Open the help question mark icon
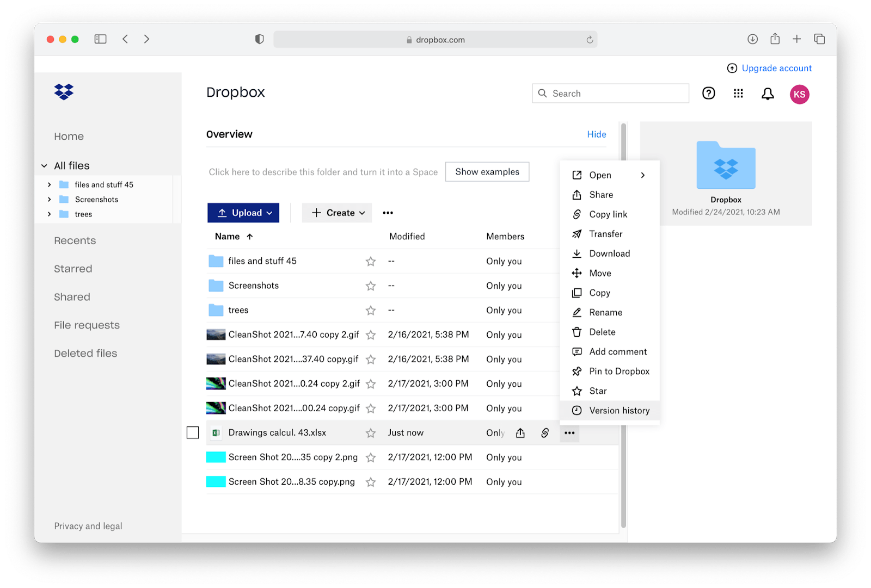Viewport: 871px width, 588px height. (708, 94)
